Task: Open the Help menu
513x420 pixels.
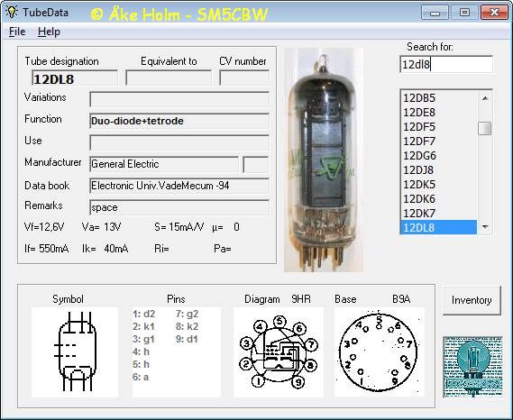Action: 49,32
